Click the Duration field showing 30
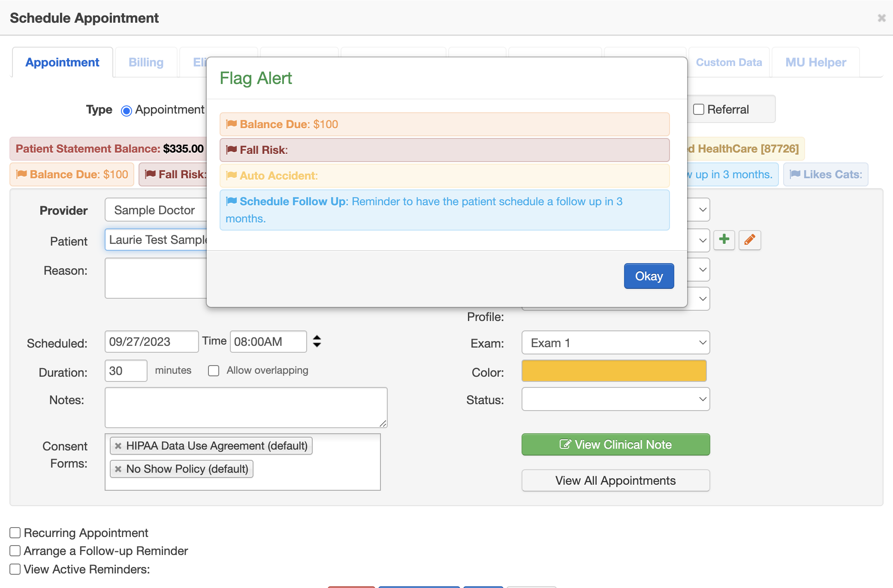Image resolution: width=893 pixels, height=588 pixels. (x=126, y=371)
